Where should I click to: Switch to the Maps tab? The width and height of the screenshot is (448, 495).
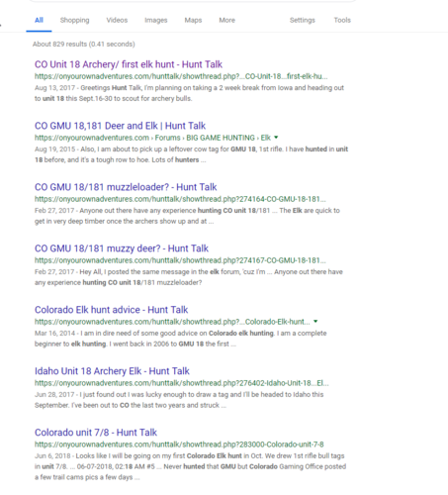click(193, 20)
